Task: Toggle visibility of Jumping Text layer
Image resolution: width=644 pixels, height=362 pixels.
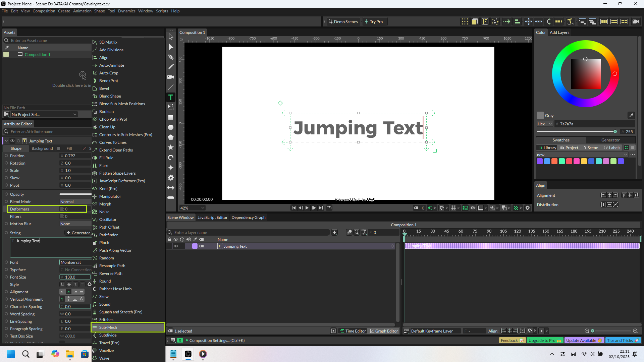Action: (x=175, y=246)
